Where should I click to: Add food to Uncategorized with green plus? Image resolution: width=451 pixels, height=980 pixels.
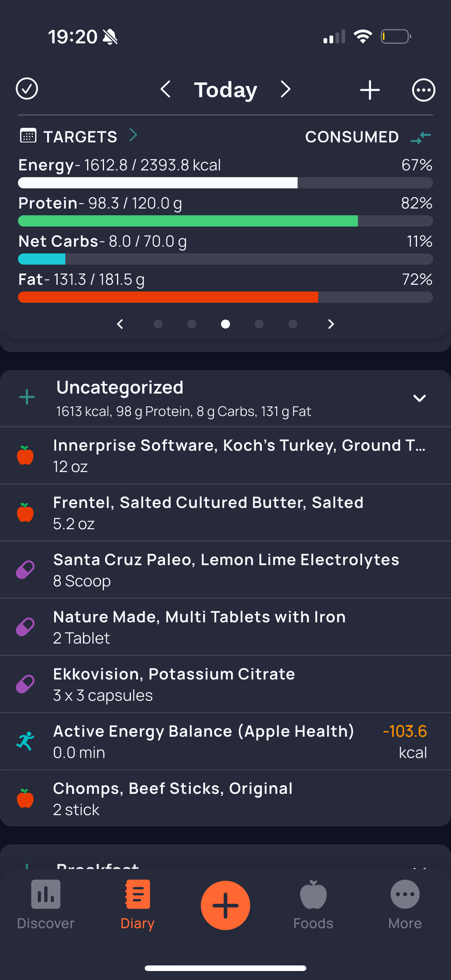point(27,397)
